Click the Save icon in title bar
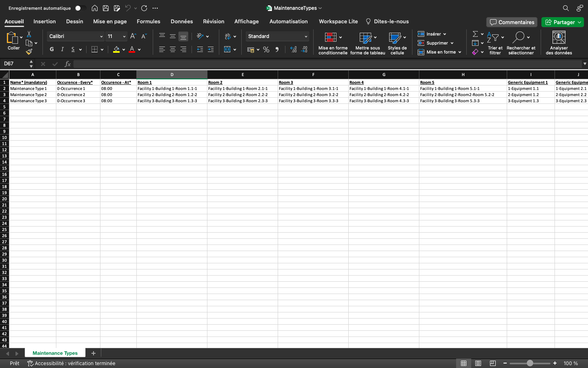588x368 pixels. 106,8
